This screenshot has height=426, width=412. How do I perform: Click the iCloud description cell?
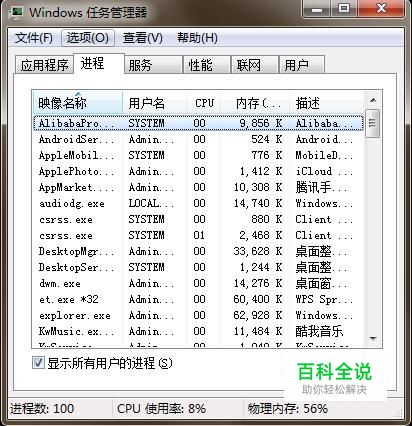click(324, 171)
